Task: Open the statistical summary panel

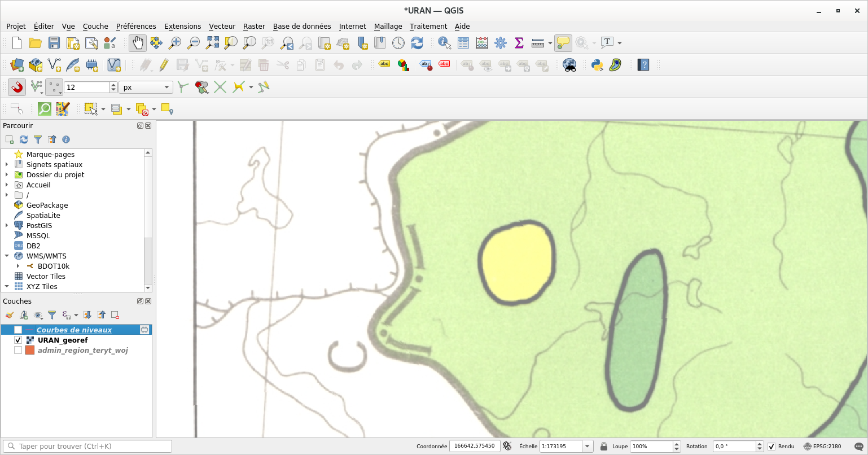Action: click(518, 42)
